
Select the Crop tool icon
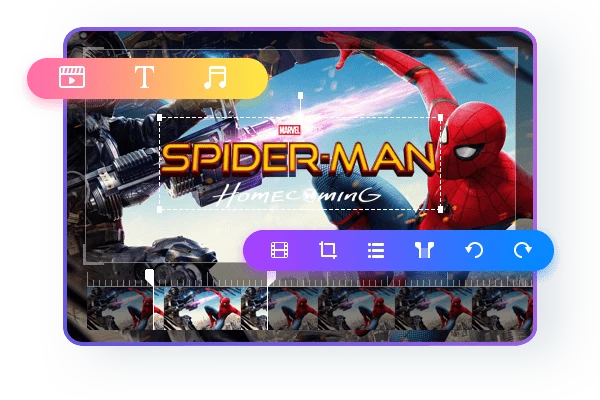point(328,250)
